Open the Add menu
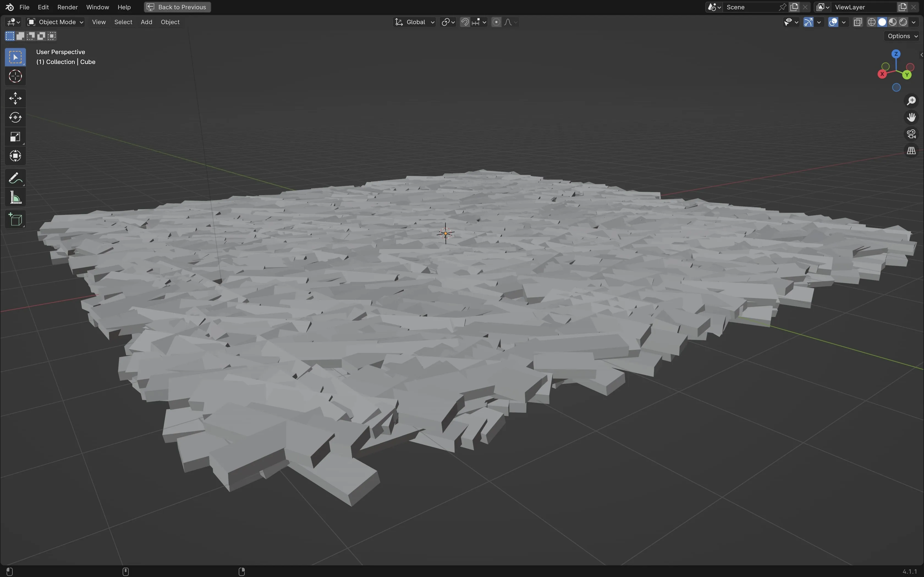 point(146,22)
